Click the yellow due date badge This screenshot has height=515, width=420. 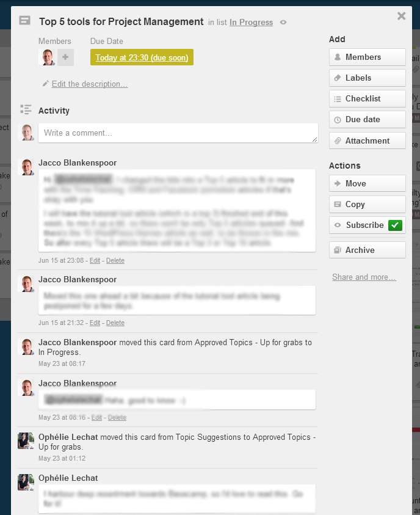[x=142, y=57]
